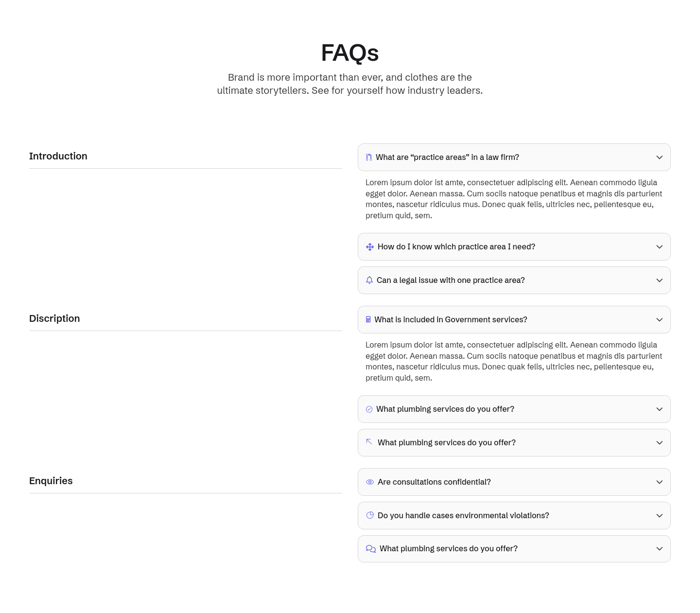Click the check circle icon on plumbing services FAQ
The image size is (700, 613).
369,409
